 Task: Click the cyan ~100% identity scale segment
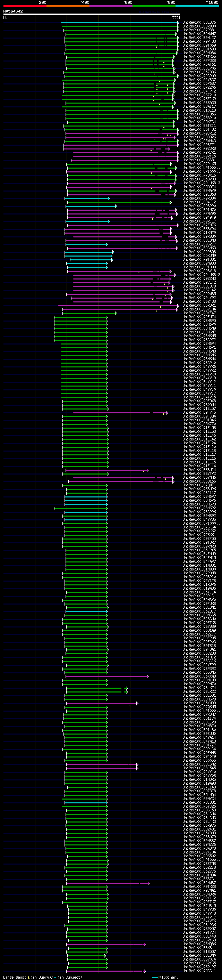point(197,7)
